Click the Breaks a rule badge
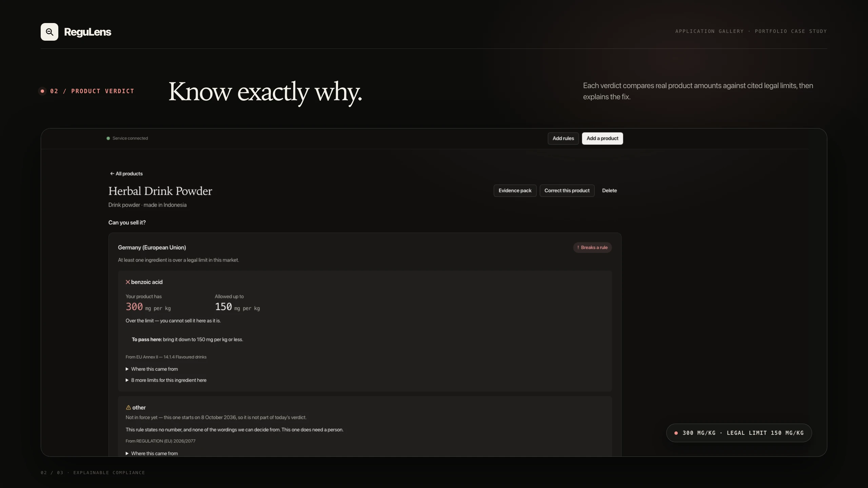Image resolution: width=868 pixels, height=488 pixels. tap(592, 247)
